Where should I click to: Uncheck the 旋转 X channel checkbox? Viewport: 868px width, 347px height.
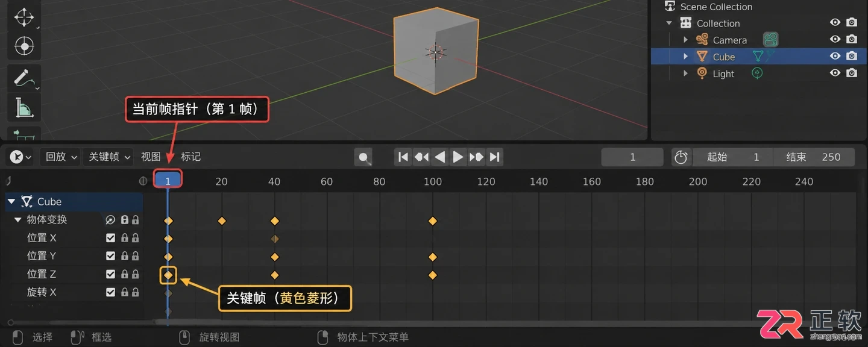(110, 292)
